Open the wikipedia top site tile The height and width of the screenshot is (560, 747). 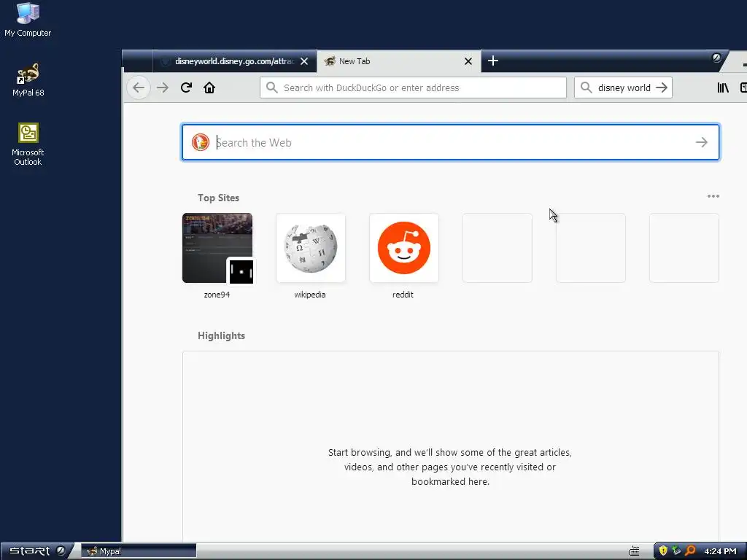(x=311, y=248)
